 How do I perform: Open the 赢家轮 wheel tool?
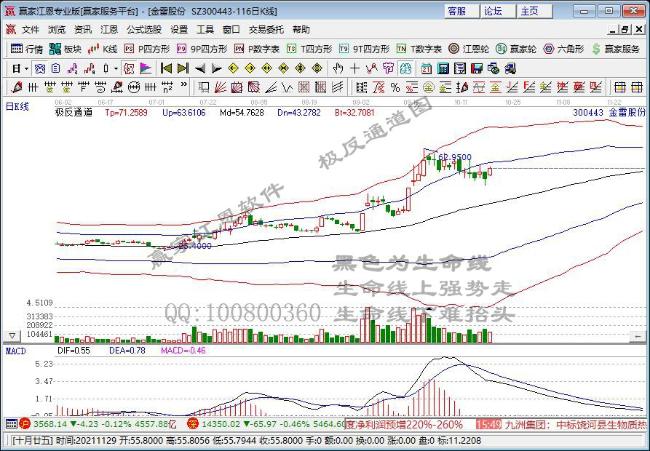click(x=516, y=49)
